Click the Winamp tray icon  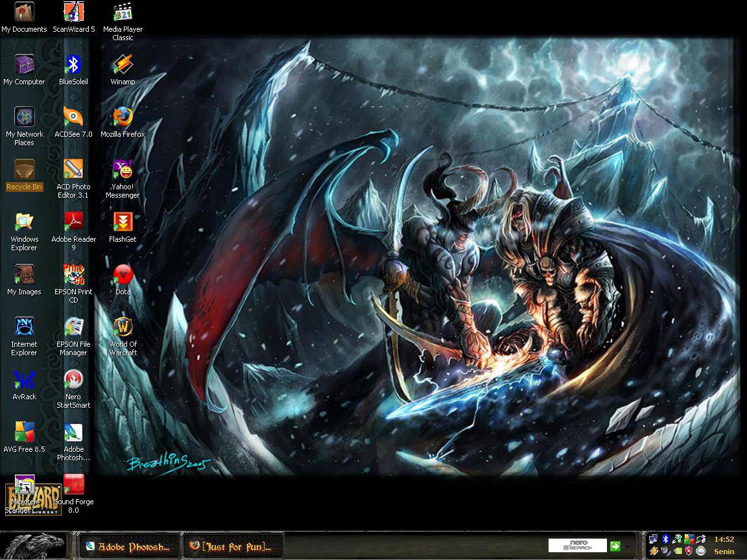(x=654, y=551)
